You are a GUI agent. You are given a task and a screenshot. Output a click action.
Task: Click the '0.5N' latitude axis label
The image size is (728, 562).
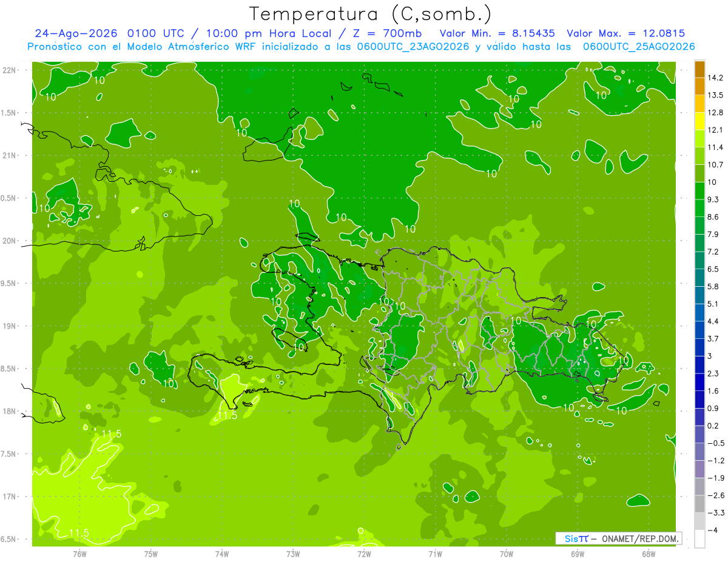(9, 198)
